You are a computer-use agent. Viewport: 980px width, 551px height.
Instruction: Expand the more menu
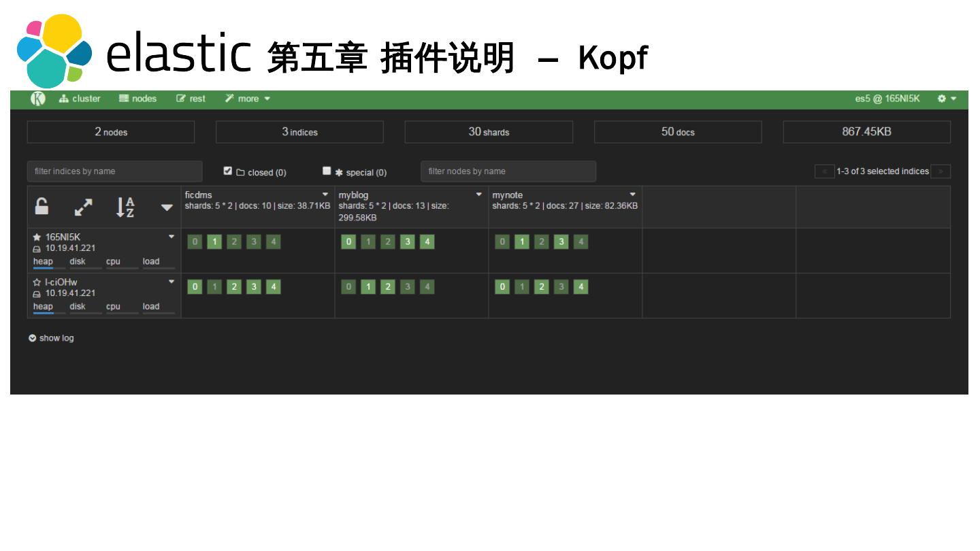[248, 99]
